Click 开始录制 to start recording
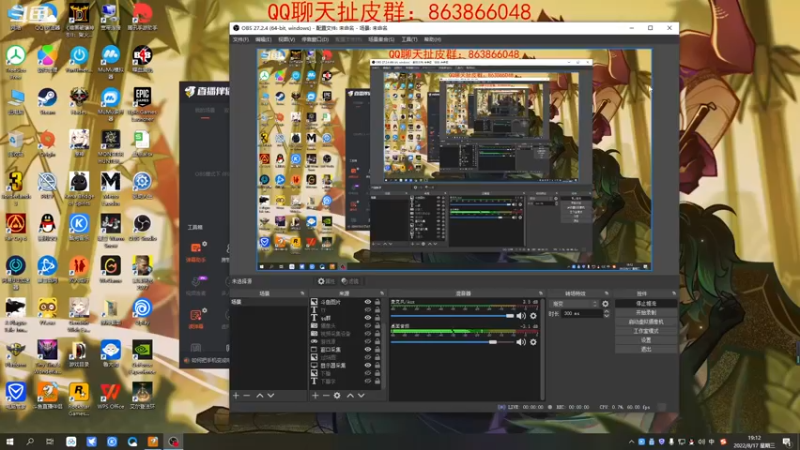800x450 pixels. [646, 313]
